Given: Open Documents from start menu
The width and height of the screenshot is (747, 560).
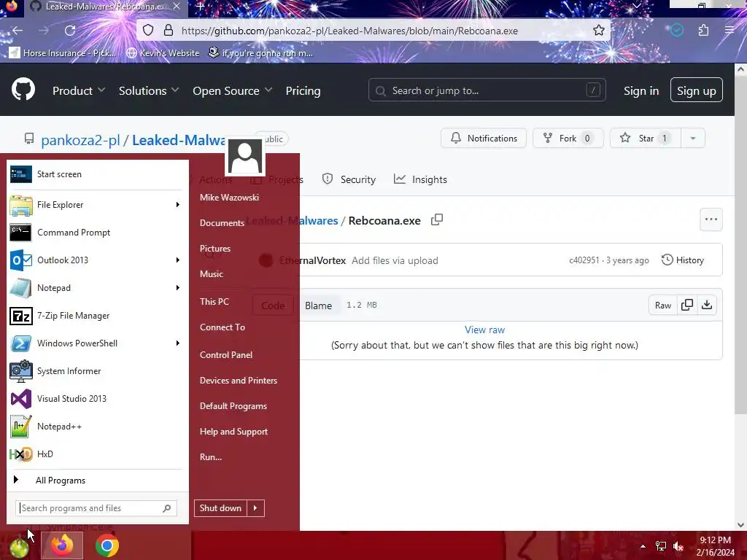Looking at the screenshot, I should [x=222, y=223].
